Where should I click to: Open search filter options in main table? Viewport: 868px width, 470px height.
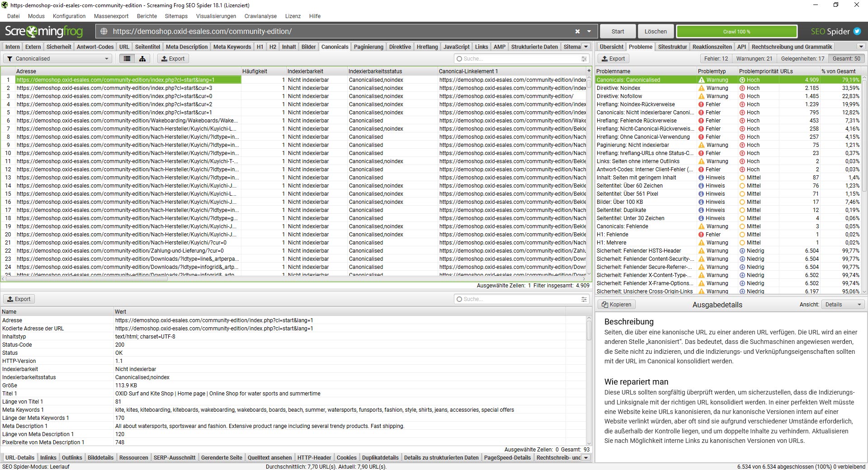pos(584,59)
